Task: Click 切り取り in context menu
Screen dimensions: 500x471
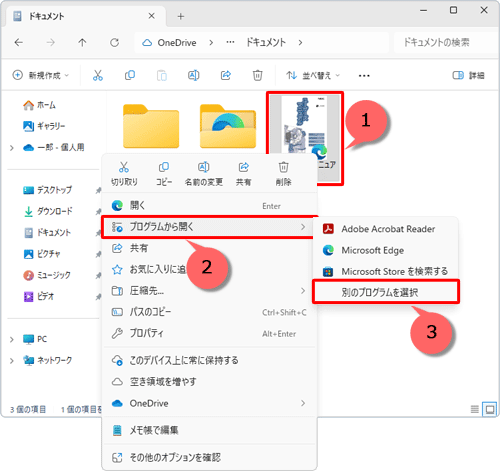Action: (124, 174)
